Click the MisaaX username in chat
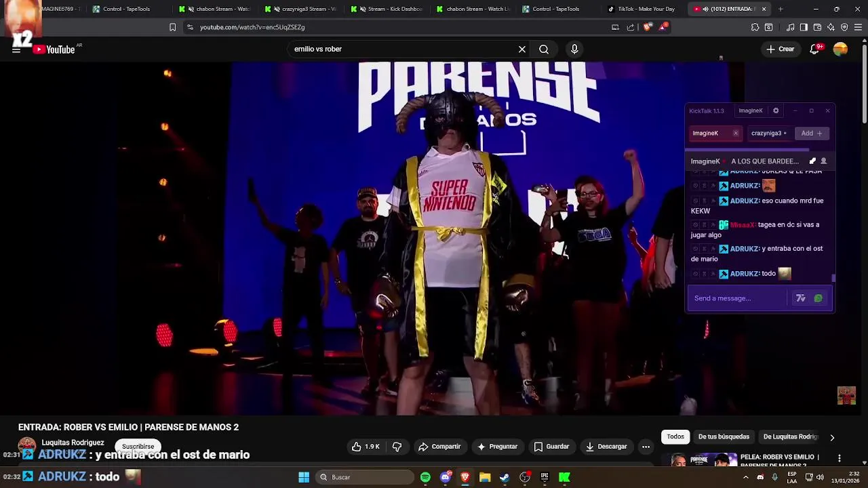Screen dimensions: 868x488 click(743, 225)
